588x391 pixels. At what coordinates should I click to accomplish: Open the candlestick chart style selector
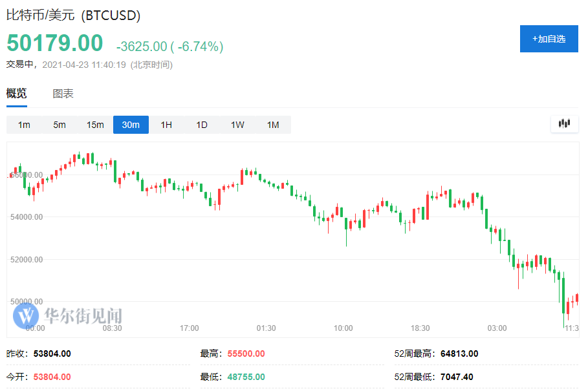pyautogui.click(x=563, y=123)
